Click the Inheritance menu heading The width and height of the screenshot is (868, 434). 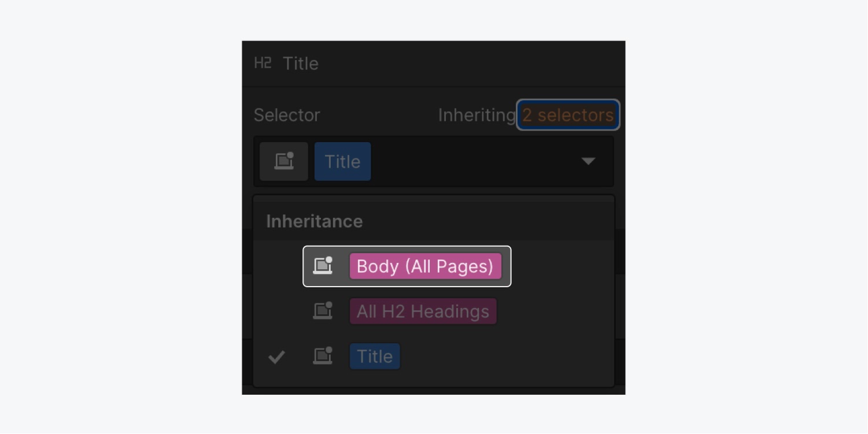click(314, 221)
